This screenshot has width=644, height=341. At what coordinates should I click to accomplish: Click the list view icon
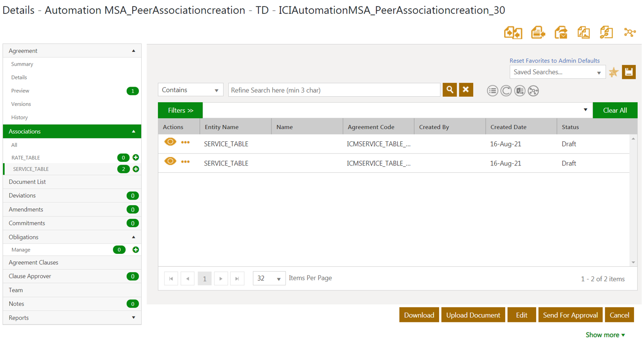click(x=492, y=91)
